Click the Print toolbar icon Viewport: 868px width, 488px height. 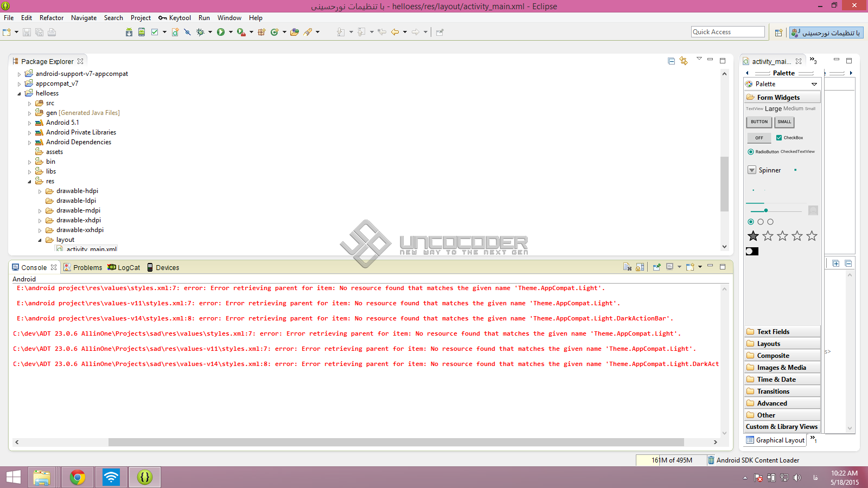52,33
